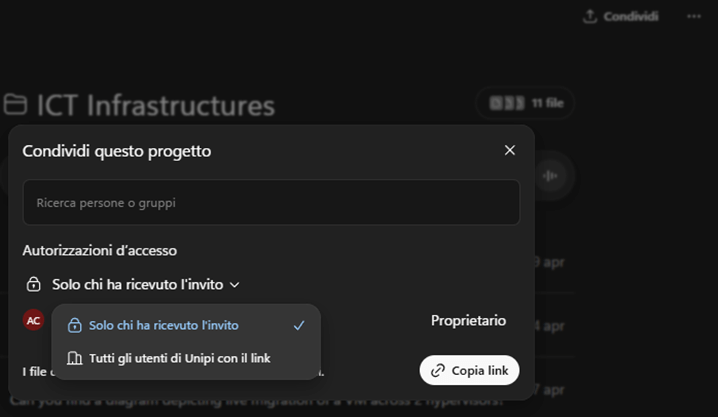This screenshot has height=417, width=718.
Task: Close the Condividi questo progetto dialog
Action: click(x=510, y=150)
